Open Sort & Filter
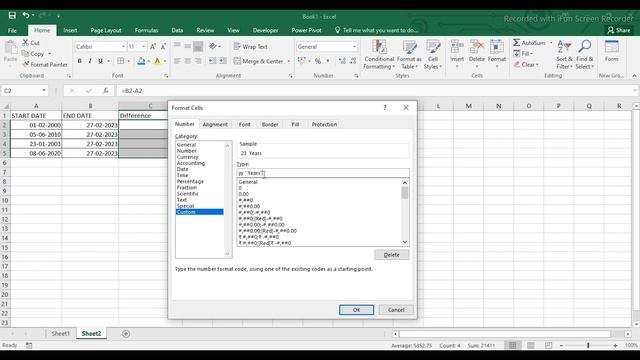640x360 pixels. point(564,54)
